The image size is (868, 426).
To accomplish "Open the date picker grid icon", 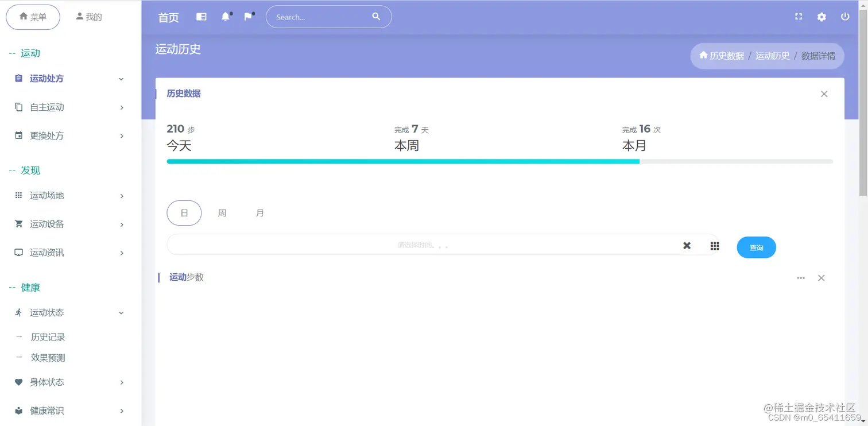I will pos(715,246).
